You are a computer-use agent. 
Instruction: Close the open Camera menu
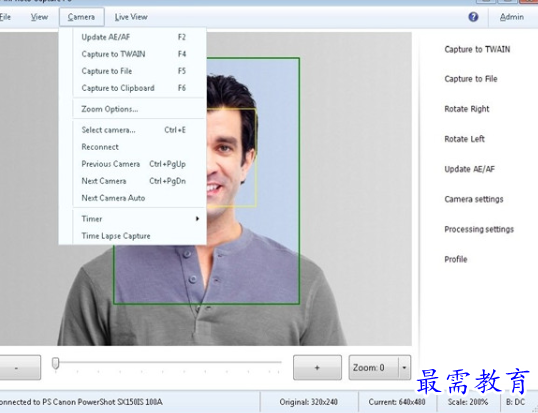(x=81, y=17)
